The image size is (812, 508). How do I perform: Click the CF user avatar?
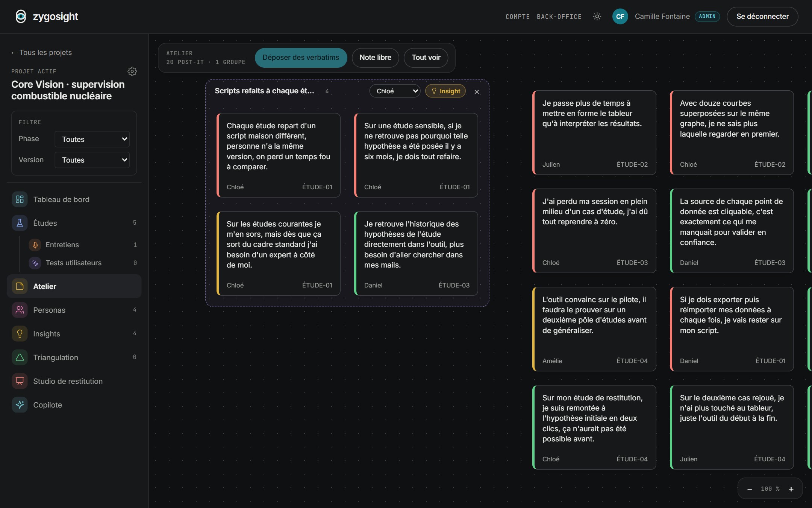pyautogui.click(x=620, y=17)
